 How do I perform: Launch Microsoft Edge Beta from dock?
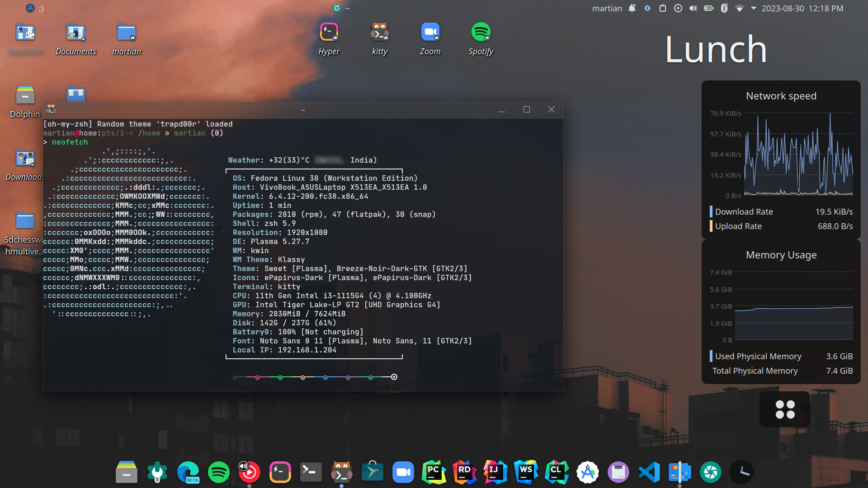click(x=188, y=472)
